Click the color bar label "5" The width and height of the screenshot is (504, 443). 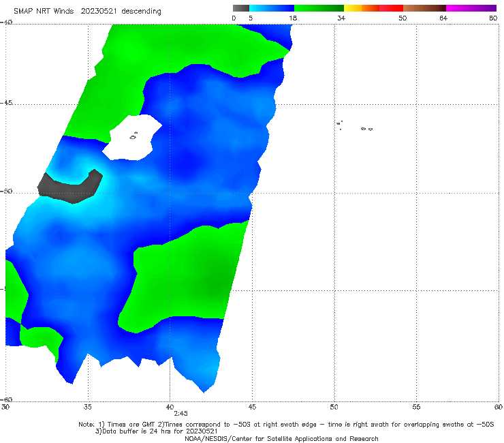click(x=251, y=18)
